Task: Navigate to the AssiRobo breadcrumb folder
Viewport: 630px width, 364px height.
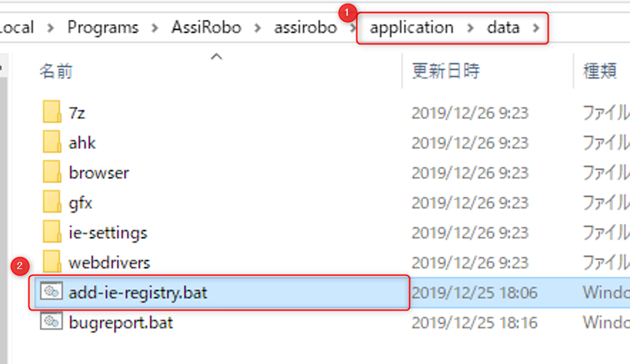Action: tap(206, 27)
